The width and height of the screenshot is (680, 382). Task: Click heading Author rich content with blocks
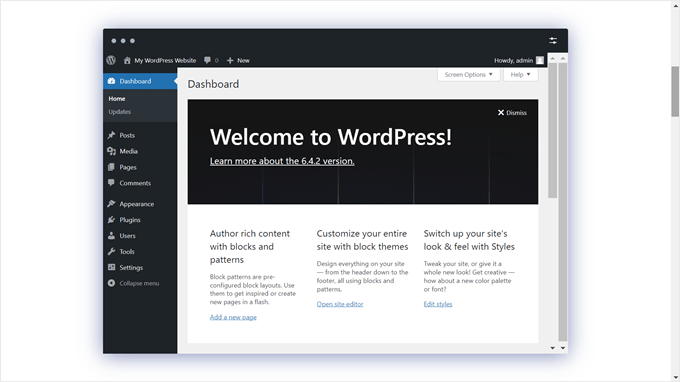(250, 246)
